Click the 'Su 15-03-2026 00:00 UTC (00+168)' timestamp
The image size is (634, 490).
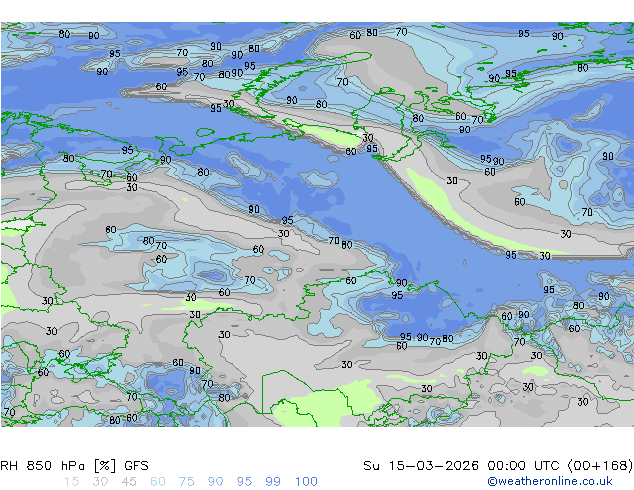[498, 466]
